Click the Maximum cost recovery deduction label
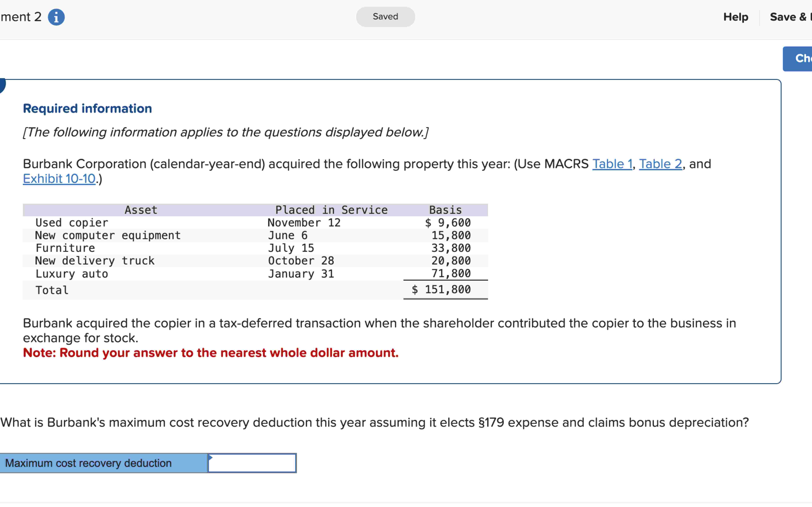Viewport: 812px width, 507px height. (89, 463)
